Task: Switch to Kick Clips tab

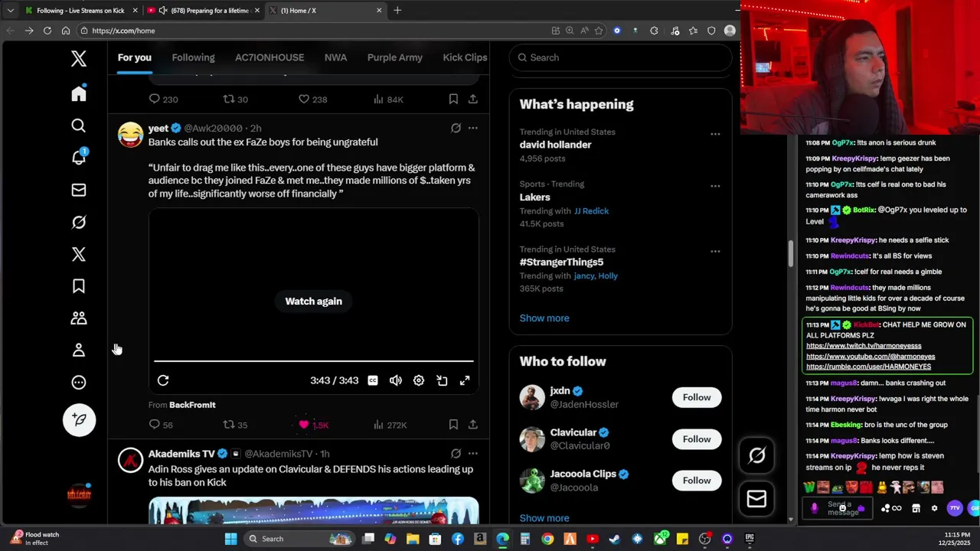Action: pos(465,57)
